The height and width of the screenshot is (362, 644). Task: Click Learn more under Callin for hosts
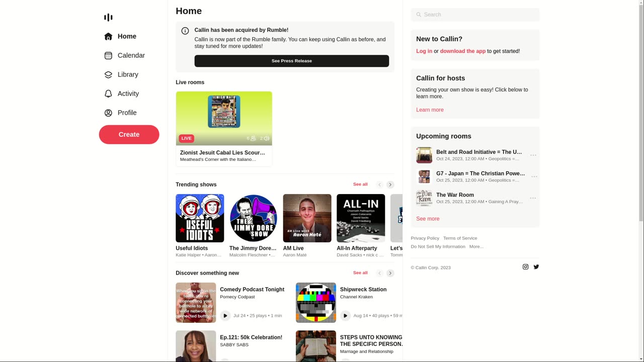430,110
